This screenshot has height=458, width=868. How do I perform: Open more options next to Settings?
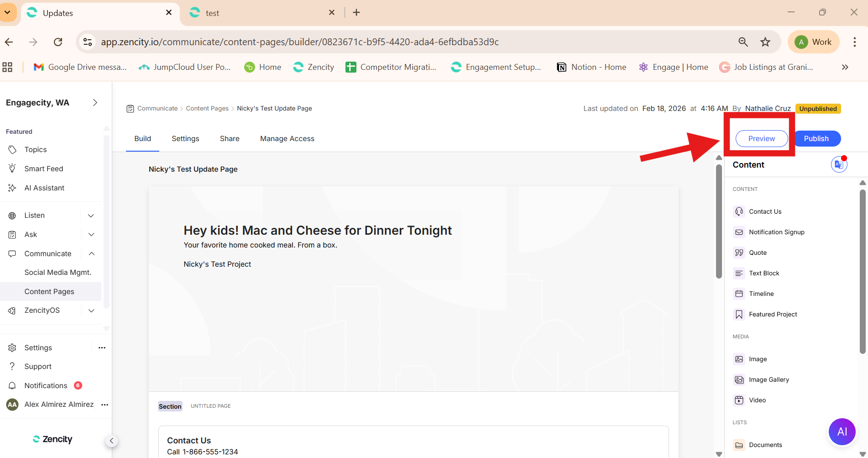(102, 347)
